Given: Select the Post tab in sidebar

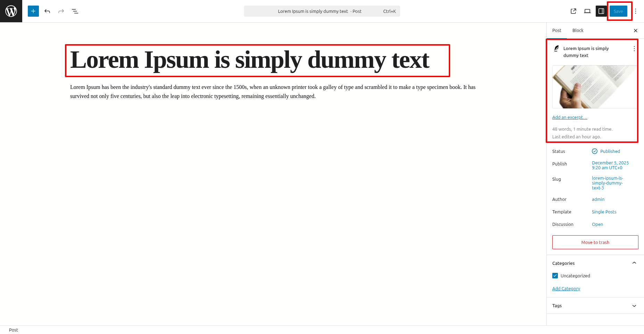Looking at the screenshot, I should (x=557, y=31).
